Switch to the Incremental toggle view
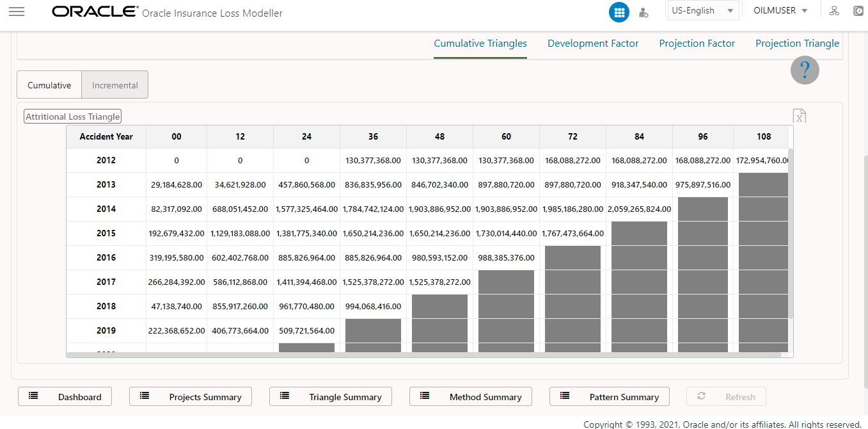This screenshot has height=429, width=868. pyautogui.click(x=114, y=84)
